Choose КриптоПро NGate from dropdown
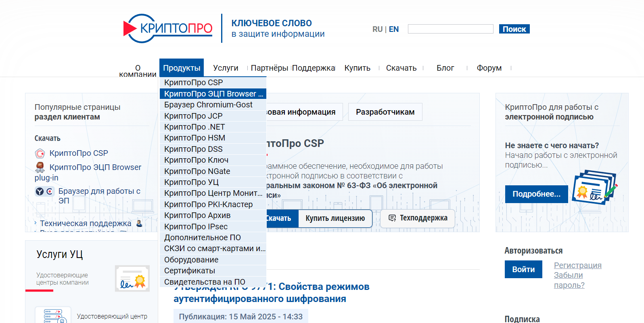644x323 pixels. (x=197, y=171)
